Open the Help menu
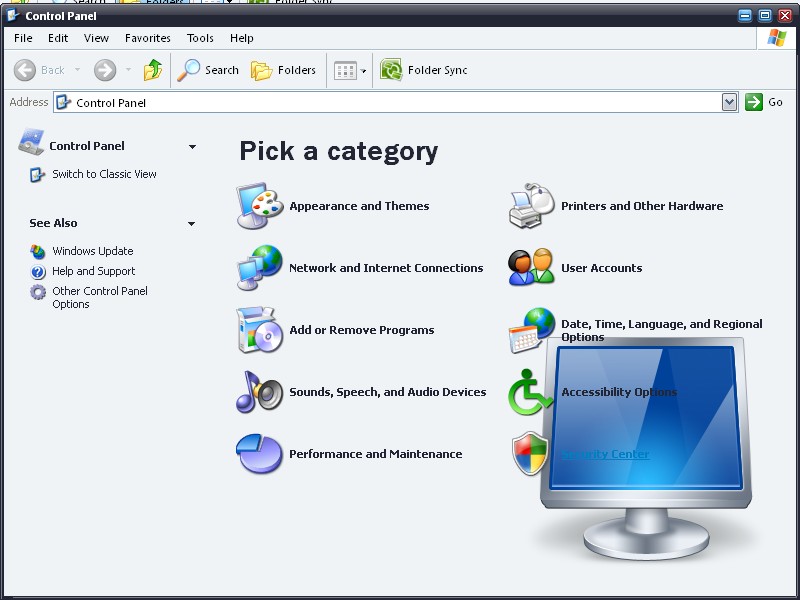 click(241, 38)
